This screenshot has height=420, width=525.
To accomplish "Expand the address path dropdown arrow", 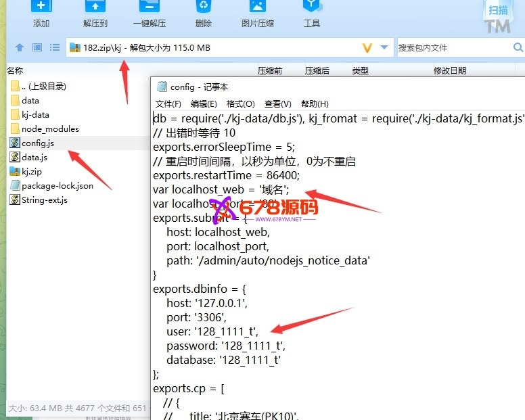I will (384, 48).
